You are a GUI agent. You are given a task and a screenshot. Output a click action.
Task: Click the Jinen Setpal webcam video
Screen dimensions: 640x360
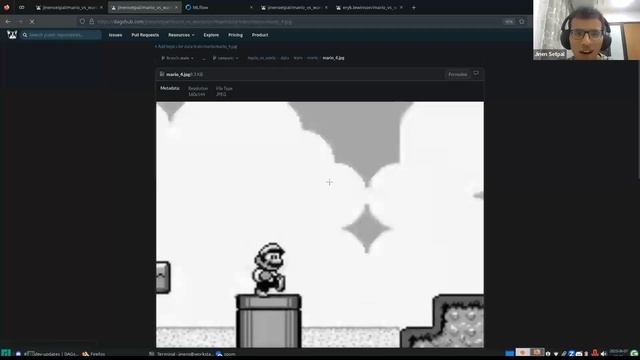point(586,30)
